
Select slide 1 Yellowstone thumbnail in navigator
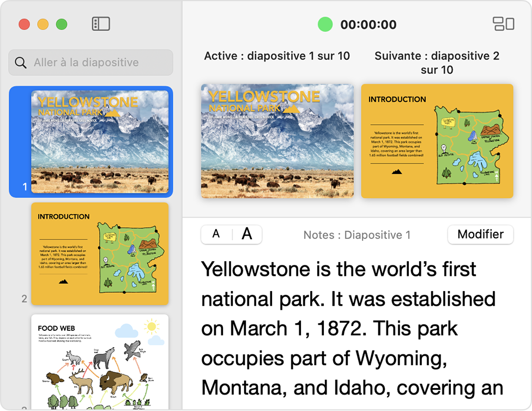click(100, 142)
